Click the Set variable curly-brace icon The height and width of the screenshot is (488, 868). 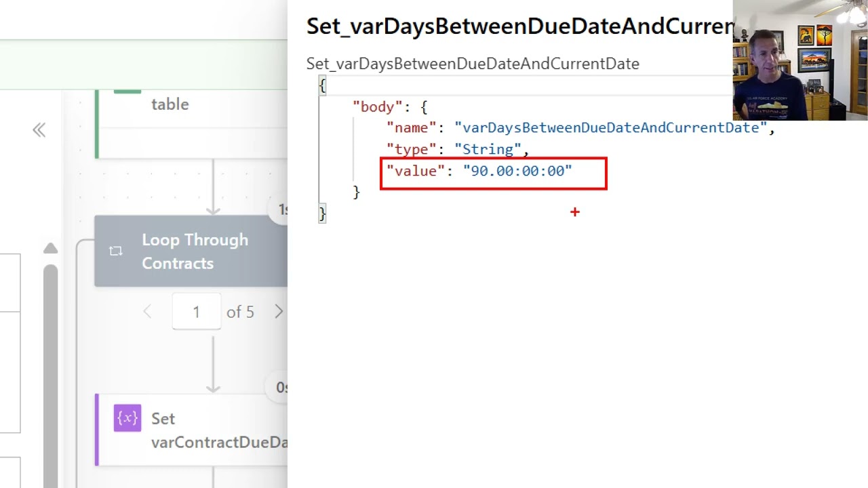(127, 418)
